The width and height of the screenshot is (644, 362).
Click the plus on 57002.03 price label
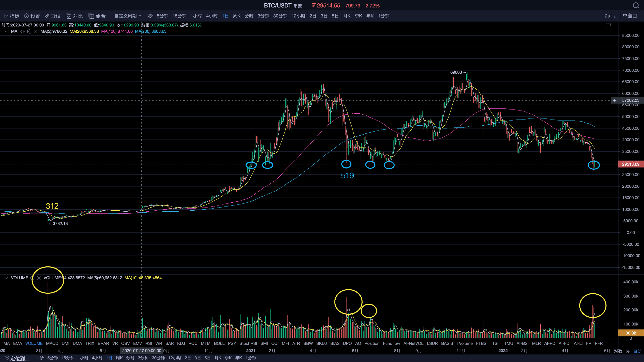click(615, 100)
